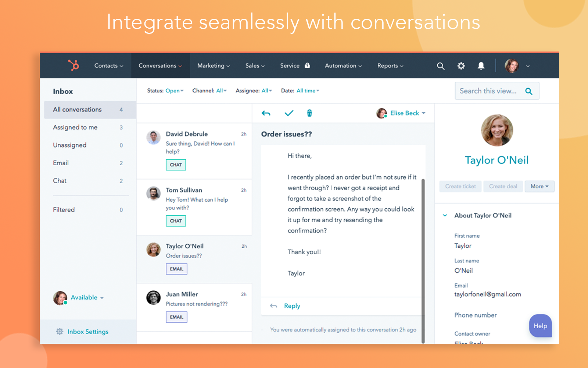Reply using the arrow icon above the thread
Image resolution: width=588 pixels, height=368 pixels.
pyautogui.click(x=266, y=113)
